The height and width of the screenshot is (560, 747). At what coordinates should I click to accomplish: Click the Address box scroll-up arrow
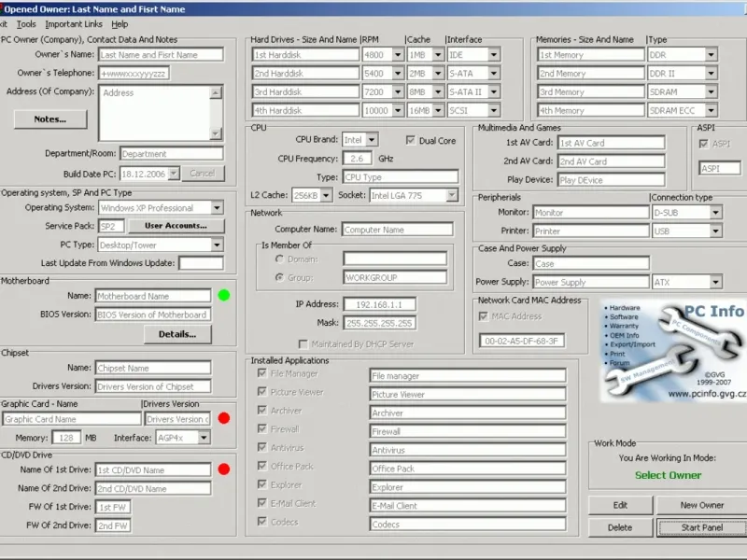(217, 91)
